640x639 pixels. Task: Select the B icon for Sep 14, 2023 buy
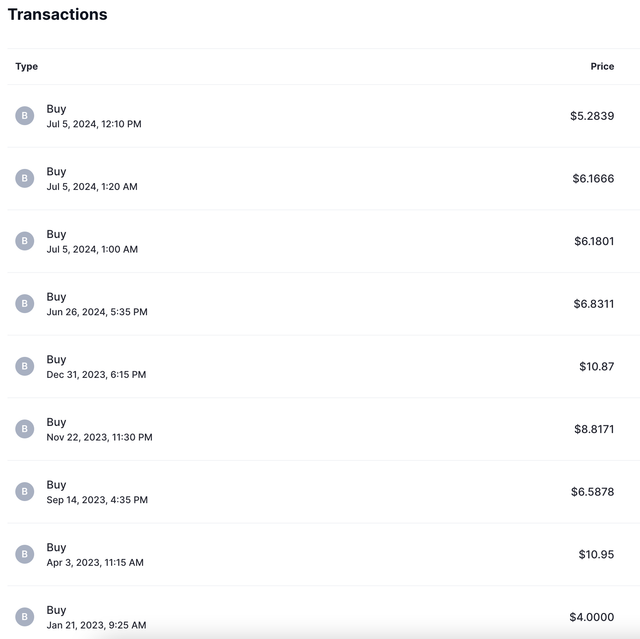24,492
